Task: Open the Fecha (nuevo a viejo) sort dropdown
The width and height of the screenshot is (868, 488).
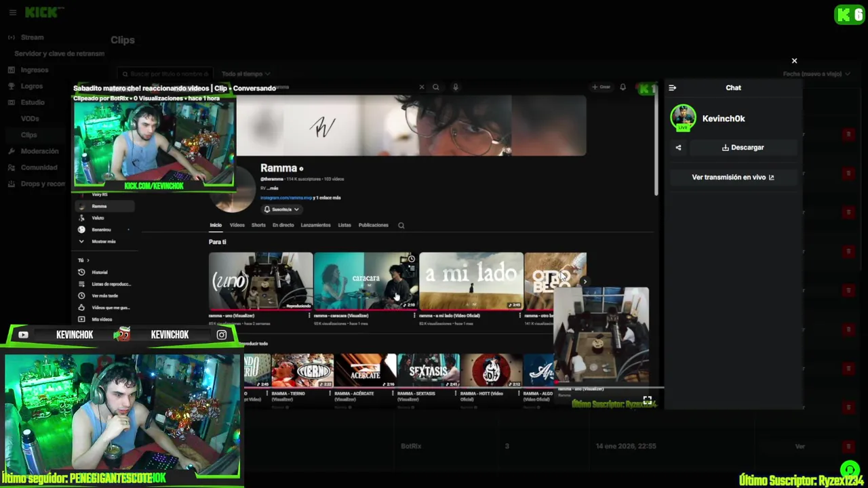Action: coord(816,74)
